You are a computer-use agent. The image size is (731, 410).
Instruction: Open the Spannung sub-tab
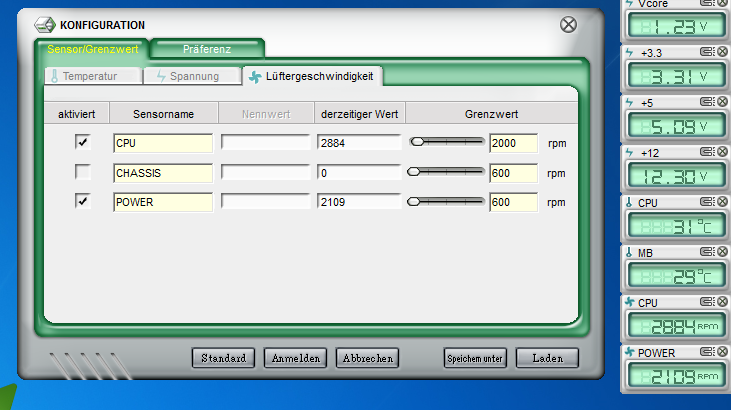(x=192, y=76)
